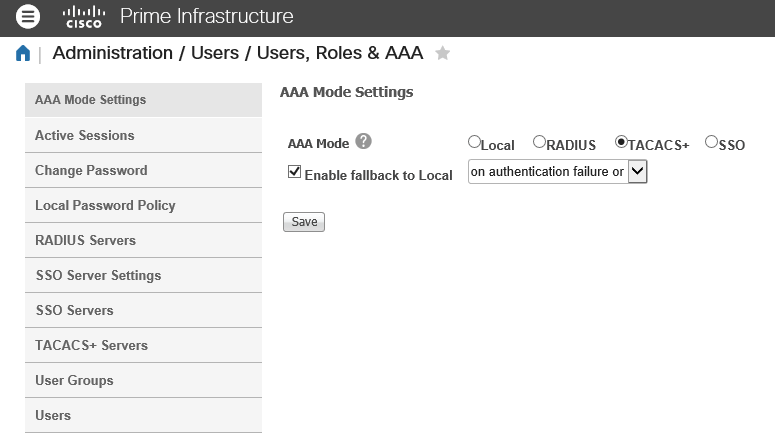Select the SSO AAA mode

pos(711,142)
